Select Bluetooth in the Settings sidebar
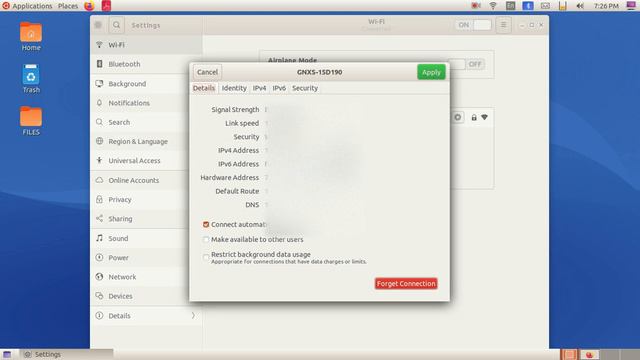 click(146, 64)
